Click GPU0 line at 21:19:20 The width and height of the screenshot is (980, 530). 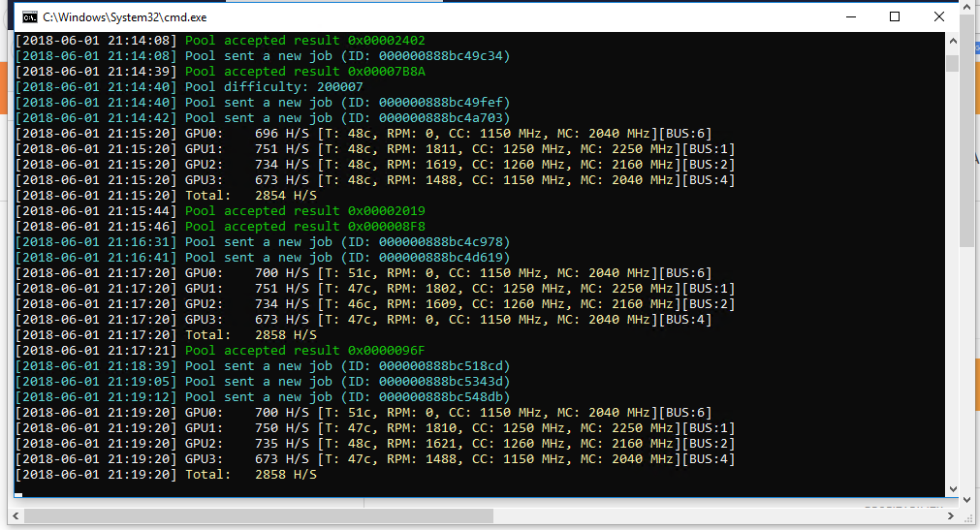click(x=364, y=413)
